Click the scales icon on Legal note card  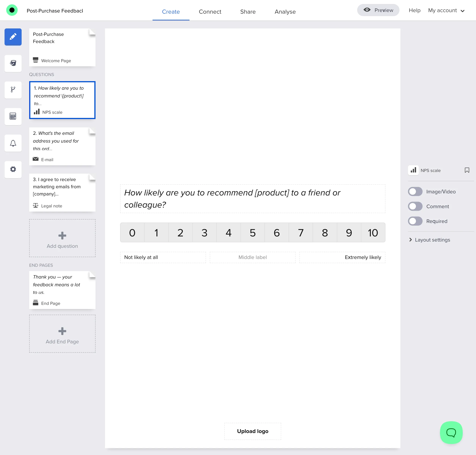pyautogui.click(x=36, y=205)
